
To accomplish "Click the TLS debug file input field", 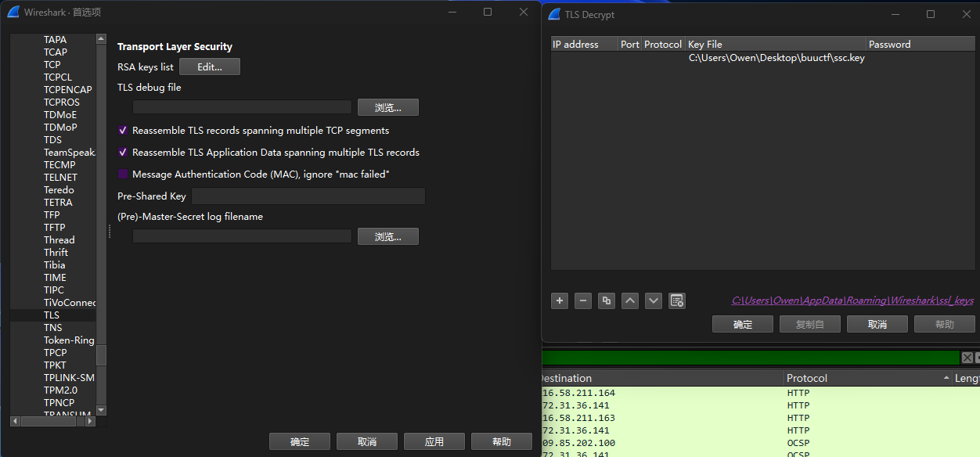I will [242, 107].
